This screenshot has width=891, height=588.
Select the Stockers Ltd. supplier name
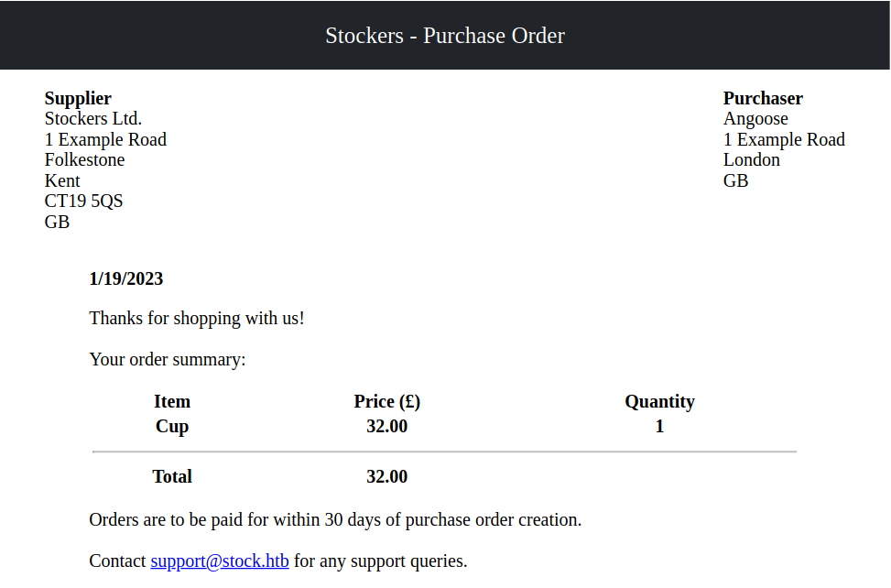pyautogui.click(x=93, y=119)
